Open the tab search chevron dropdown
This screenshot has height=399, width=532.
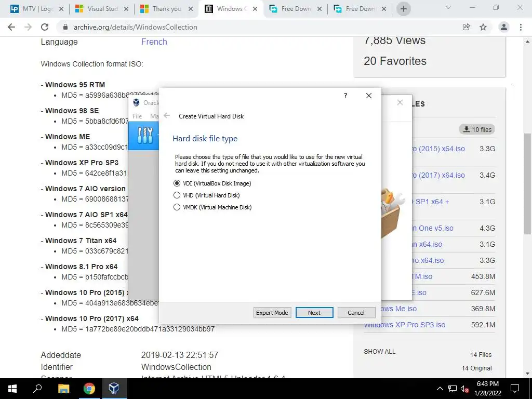[448, 7]
